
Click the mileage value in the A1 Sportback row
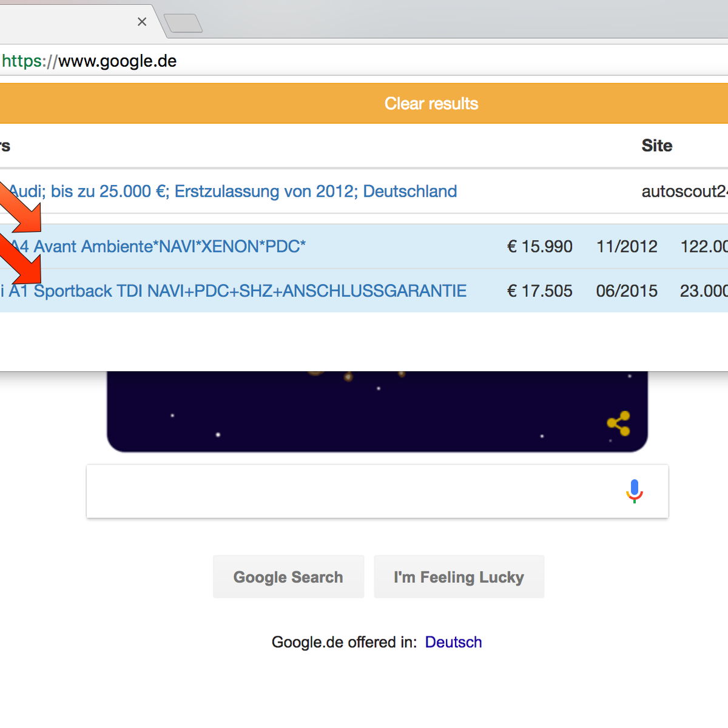[704, 291]
